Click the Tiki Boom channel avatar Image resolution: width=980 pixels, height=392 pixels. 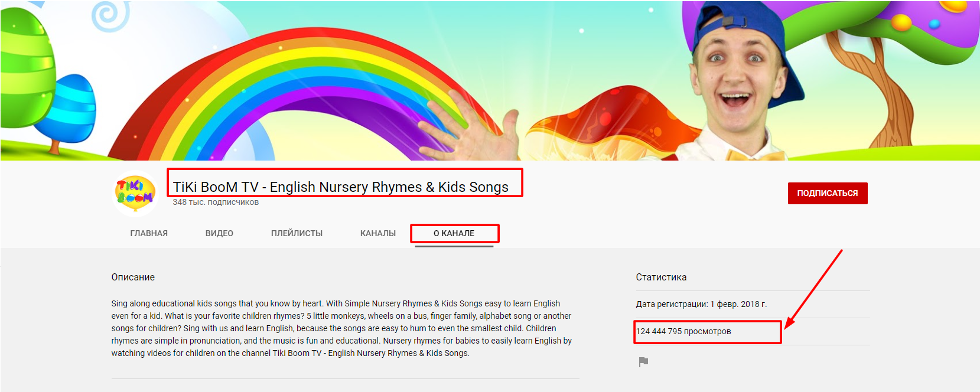[x=135, y=193]
